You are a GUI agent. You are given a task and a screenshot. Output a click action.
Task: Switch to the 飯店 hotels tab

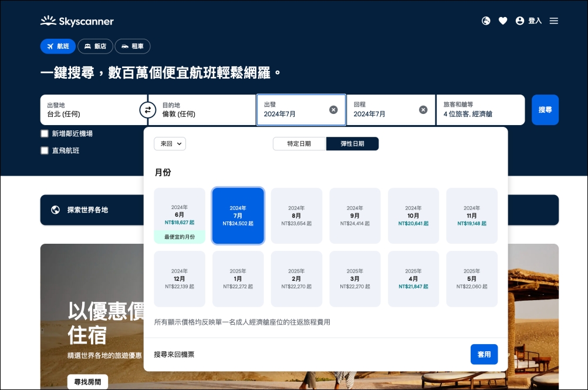(x=95, y=46)
